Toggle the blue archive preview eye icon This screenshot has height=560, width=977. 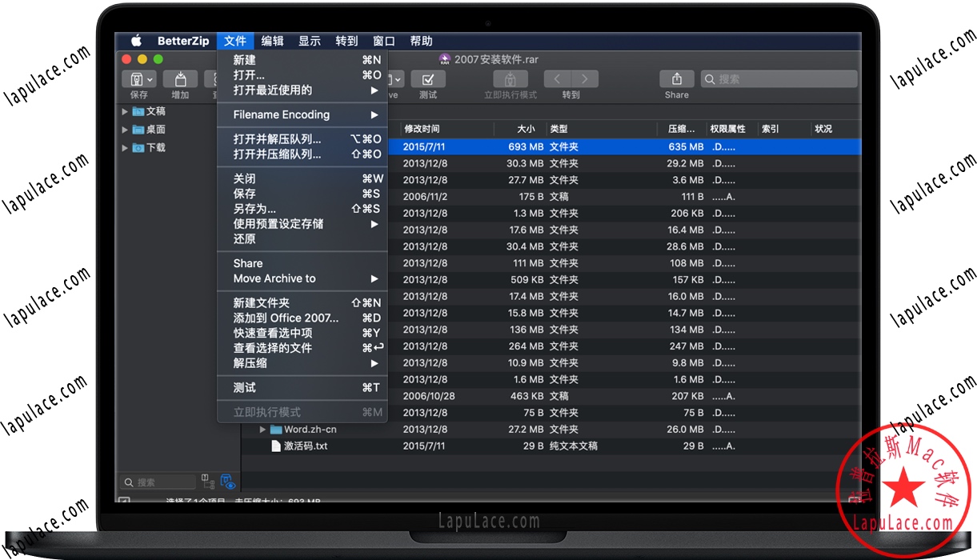point(228,481)
